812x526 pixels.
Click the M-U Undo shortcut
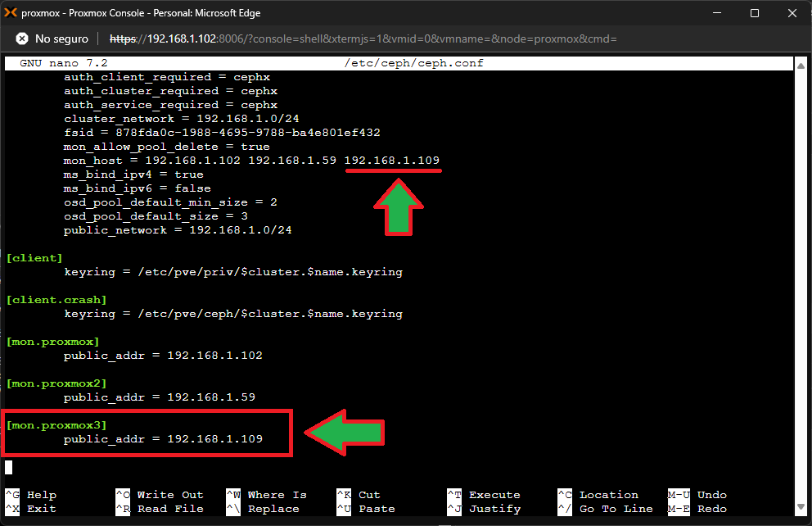pos(697,495)
